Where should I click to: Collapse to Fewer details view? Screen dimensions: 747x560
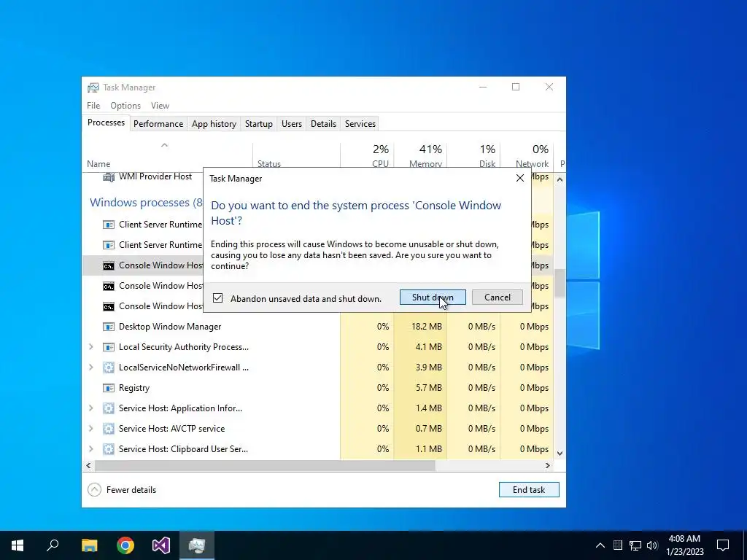[x=122, y=489]
